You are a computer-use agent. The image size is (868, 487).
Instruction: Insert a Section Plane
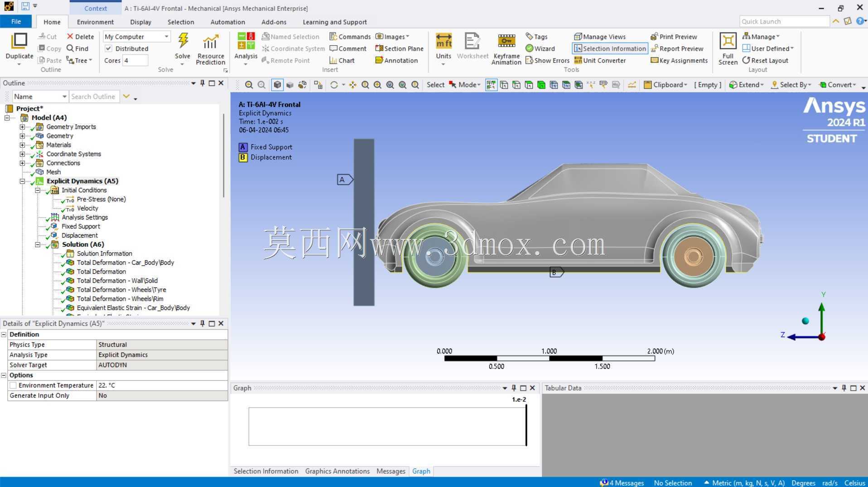[x=399, y=48]
